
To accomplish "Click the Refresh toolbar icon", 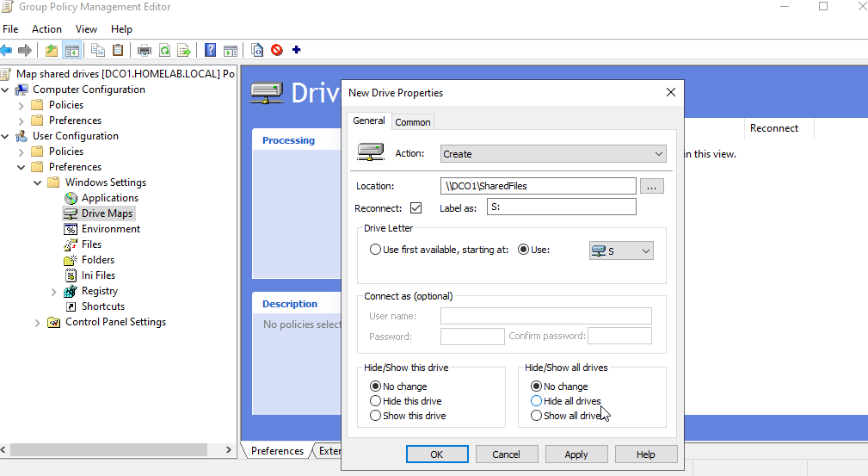I will [164, 51].
